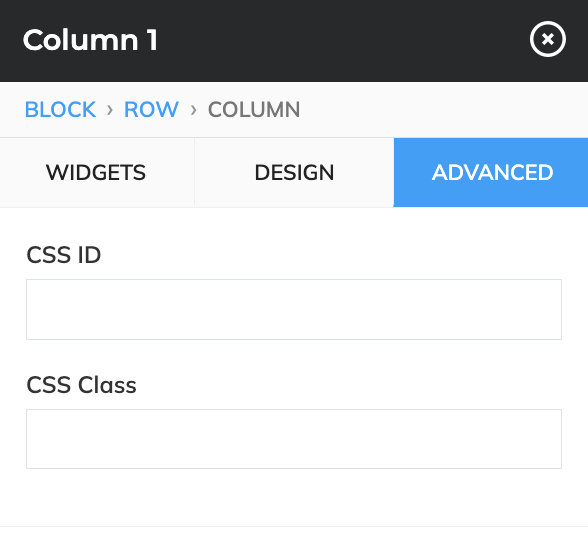The height and width of the screenshot is (548, 588).
Task: Close the Column 1 panel
Action: pos(548,39)
